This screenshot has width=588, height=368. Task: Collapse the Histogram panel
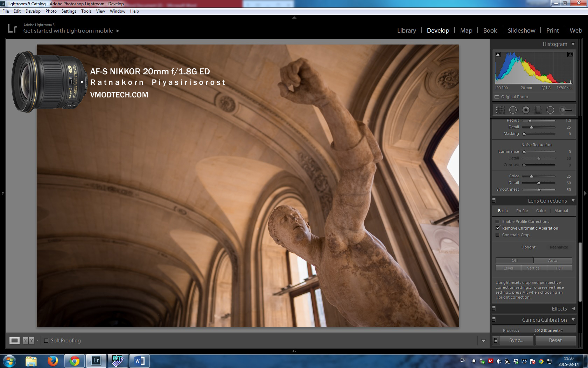pyautogui.click(x=573, y=44)
